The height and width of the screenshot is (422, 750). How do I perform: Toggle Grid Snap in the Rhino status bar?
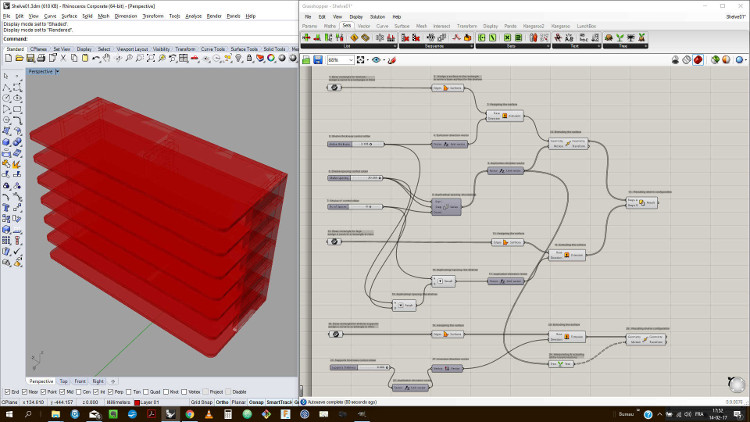[201, 402]
